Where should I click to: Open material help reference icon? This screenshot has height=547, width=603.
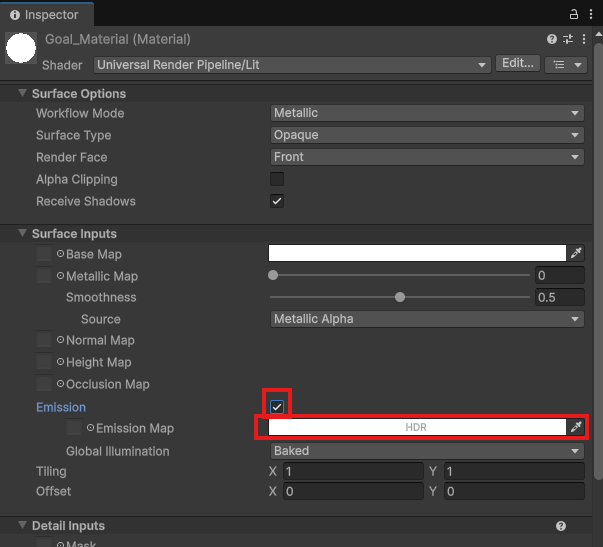552,39
